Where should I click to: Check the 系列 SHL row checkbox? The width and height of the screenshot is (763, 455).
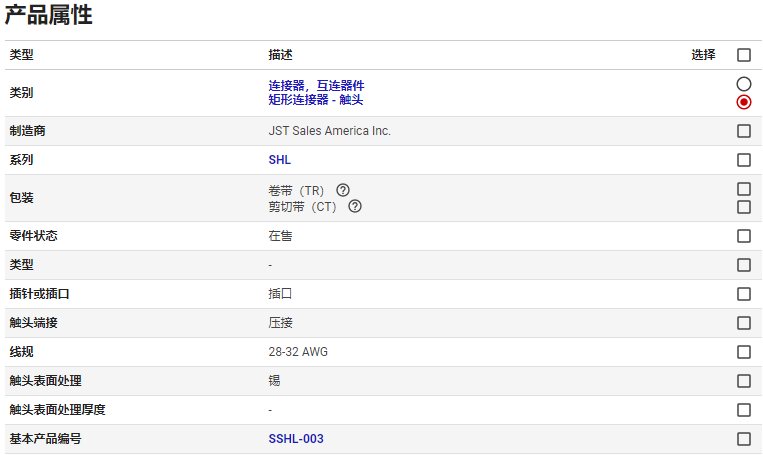click(x=743, y=160)
